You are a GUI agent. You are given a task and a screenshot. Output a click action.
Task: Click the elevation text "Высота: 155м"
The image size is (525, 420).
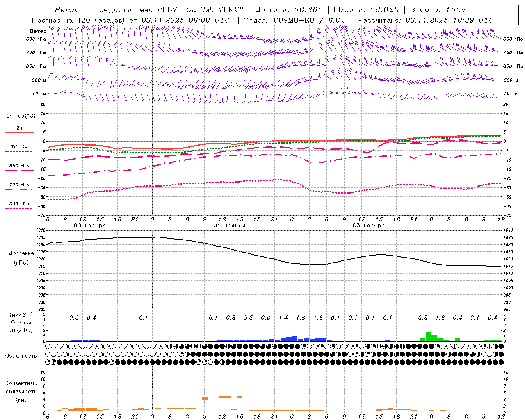pos(438,10)
